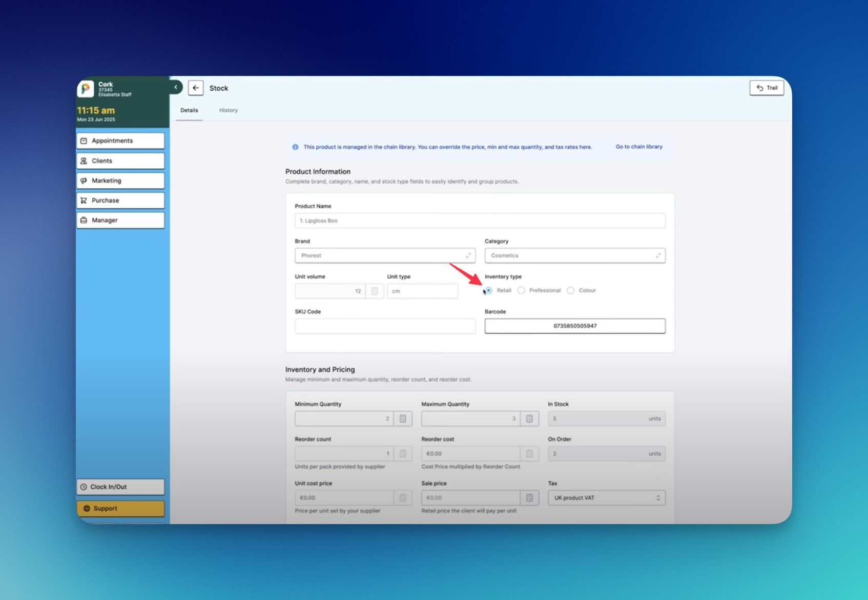Click the Barcode field with 0735850505947
The height and width of the screenshot is (600, 868).
tap(575, 326)
